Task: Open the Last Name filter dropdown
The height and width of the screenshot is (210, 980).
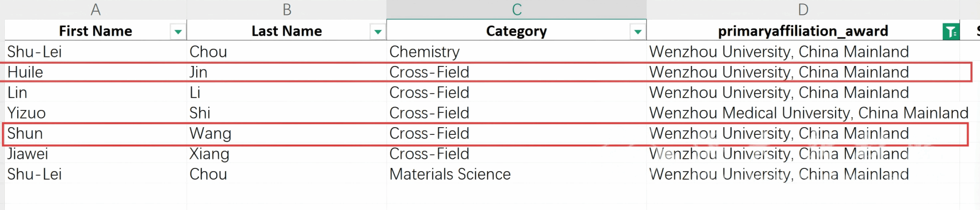Action: point(378,32)
